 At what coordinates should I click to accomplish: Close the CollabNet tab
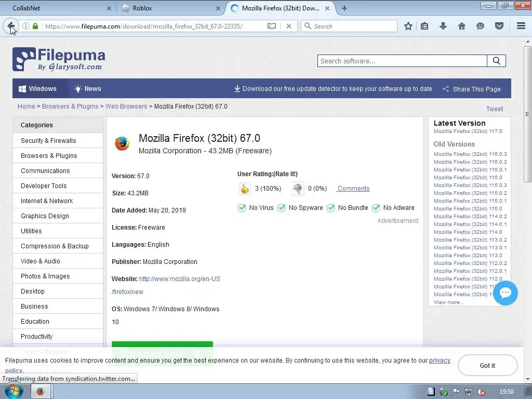[109, 8]
